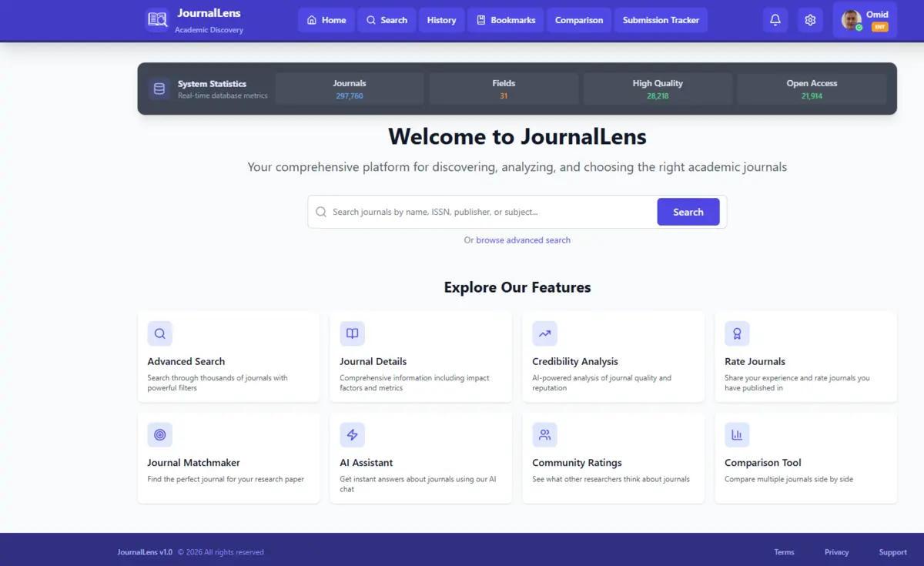924x566 pixels.
Task: Open the Omid profile menu
Action: pos(864,19)
